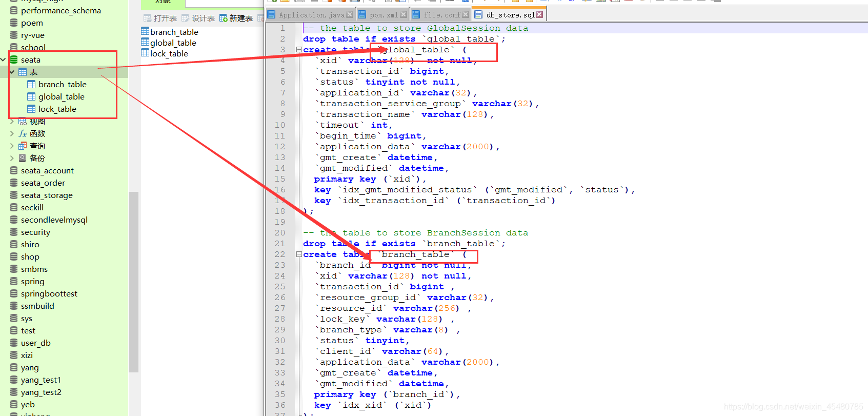Close the db_store.sql tab

[x=539, y=15]
